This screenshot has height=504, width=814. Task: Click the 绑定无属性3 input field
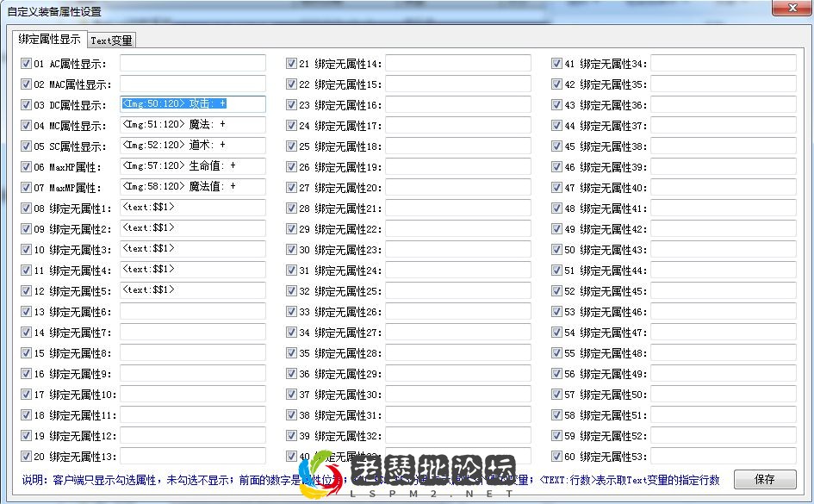[193, 249]
